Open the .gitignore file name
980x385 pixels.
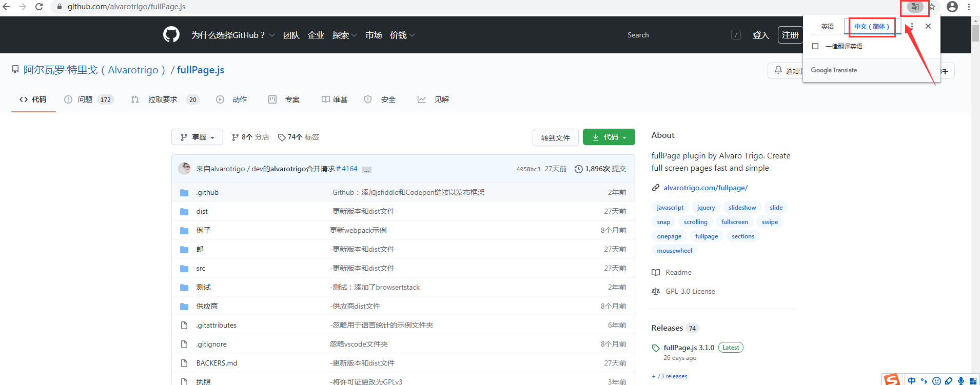[211, 345]
